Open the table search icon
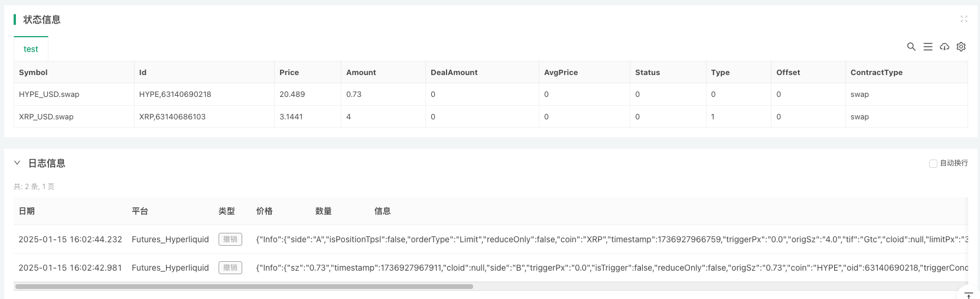The width and height of the screenshot is (980, 299). (911, 47)
